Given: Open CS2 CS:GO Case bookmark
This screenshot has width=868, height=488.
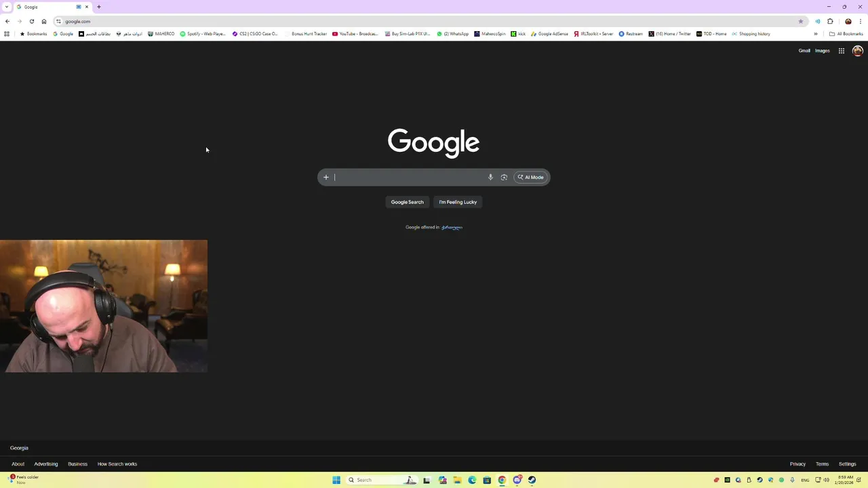Looking at the screenshot, I should pyautogui.click(x=255, y=34).
